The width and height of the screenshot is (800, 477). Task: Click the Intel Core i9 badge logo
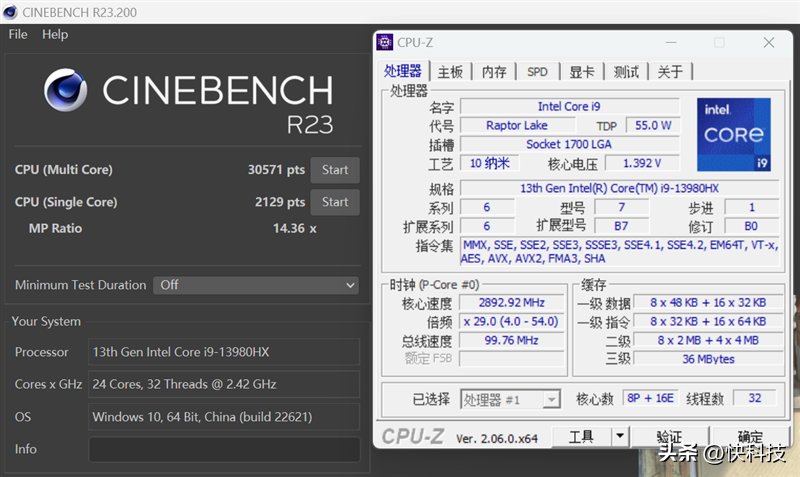click(x=734, y=135)
